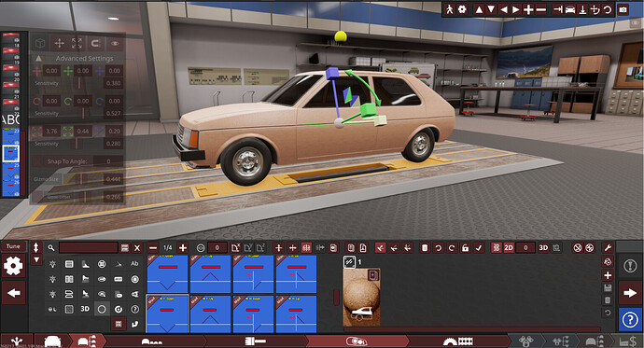Increase thumbnail size with plus near 1/4

point(183,248)
